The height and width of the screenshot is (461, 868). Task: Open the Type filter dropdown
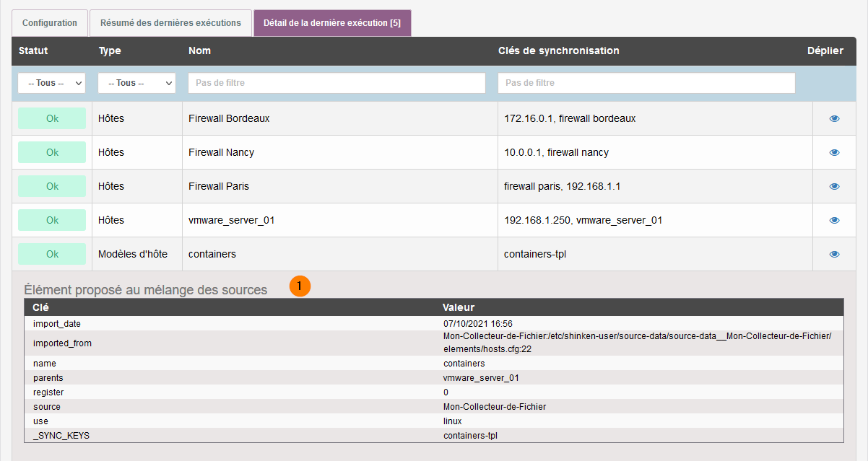click(x=136, y=83)
